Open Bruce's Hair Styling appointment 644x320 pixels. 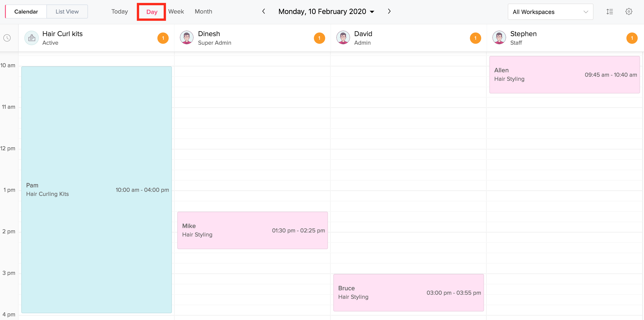tap(408, 292)
